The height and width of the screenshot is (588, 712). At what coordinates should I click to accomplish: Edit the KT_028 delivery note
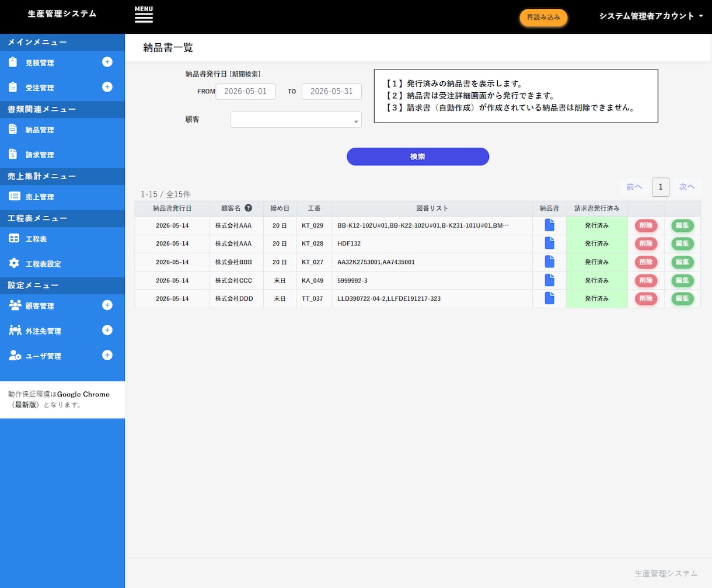(x=682, y=243)
